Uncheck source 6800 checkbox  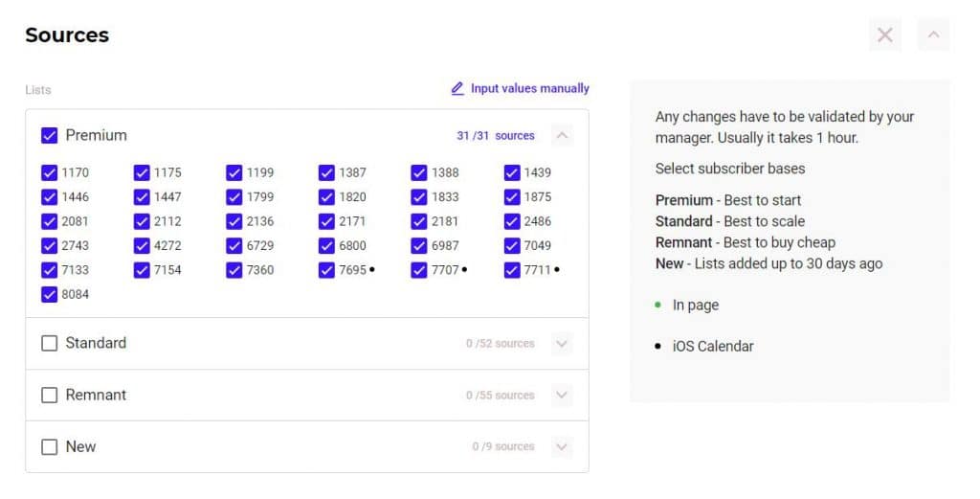coord(327,246)
